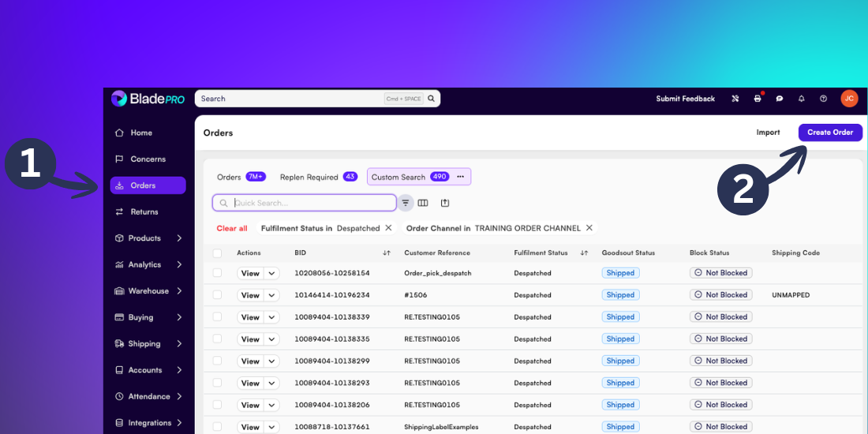The image size is (868, 434).
Task: Switch to the Replen Required tab
Action: (x=318, y=177)
